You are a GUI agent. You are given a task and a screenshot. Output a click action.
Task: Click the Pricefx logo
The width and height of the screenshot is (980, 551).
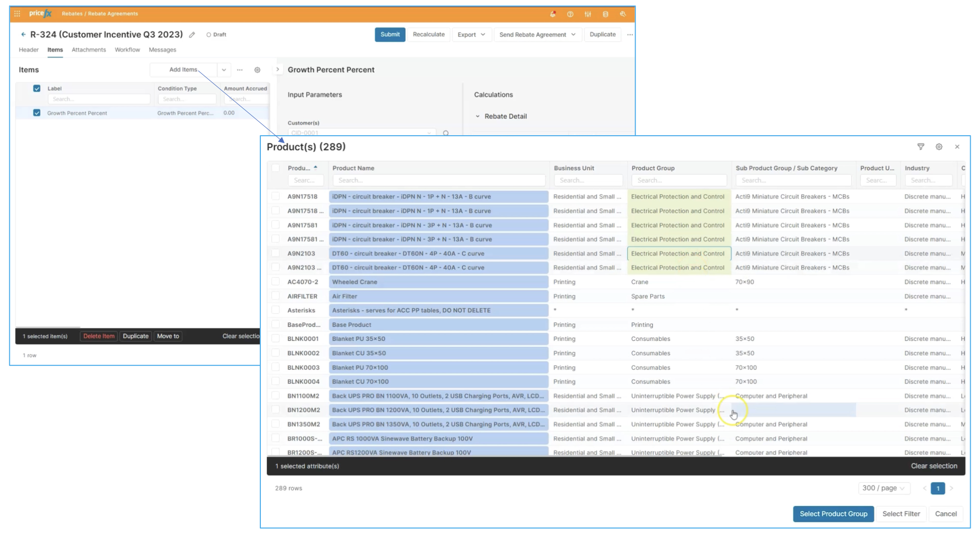tap(40, 14)
